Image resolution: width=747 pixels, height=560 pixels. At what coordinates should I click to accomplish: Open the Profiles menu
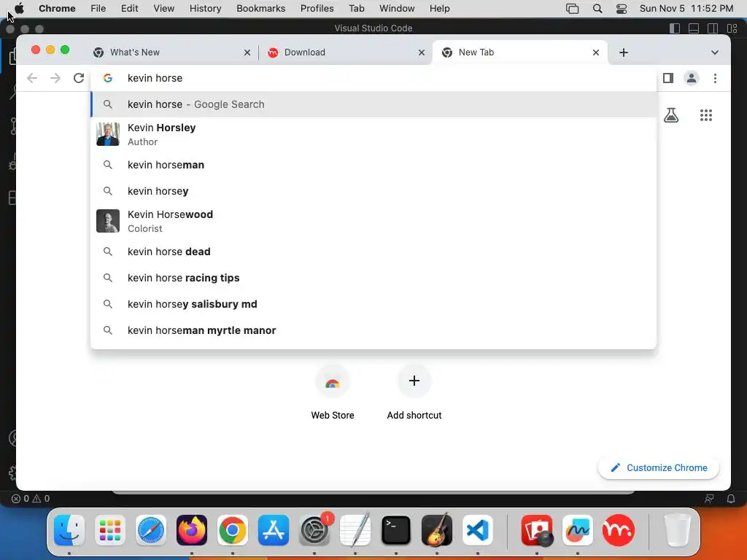pyautogui.click(x=317, y=9)
